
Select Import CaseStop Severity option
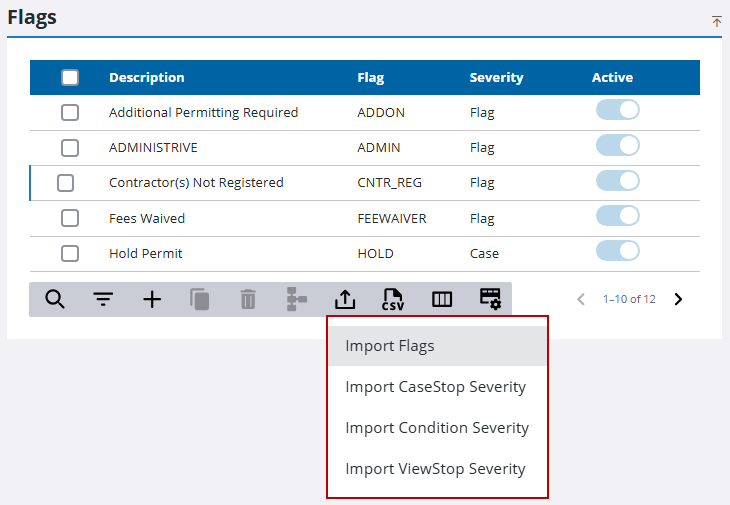point(437,387)
